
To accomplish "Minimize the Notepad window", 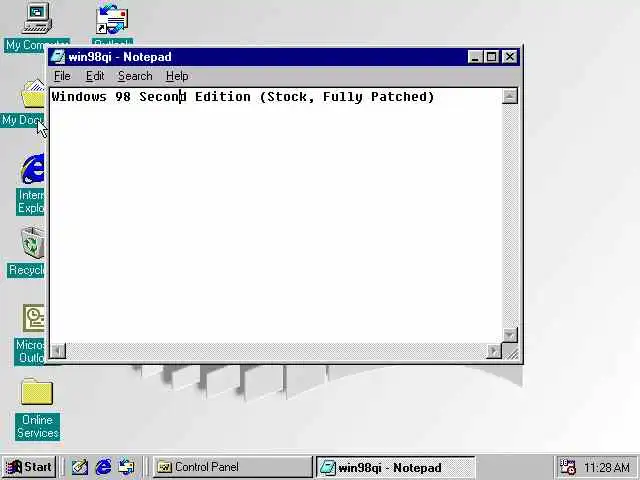I will click(475, 57).
